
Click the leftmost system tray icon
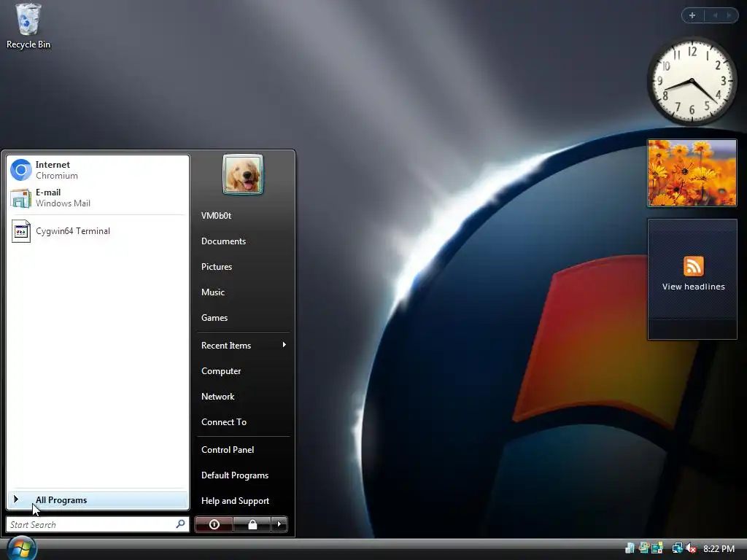pos(630,548)
